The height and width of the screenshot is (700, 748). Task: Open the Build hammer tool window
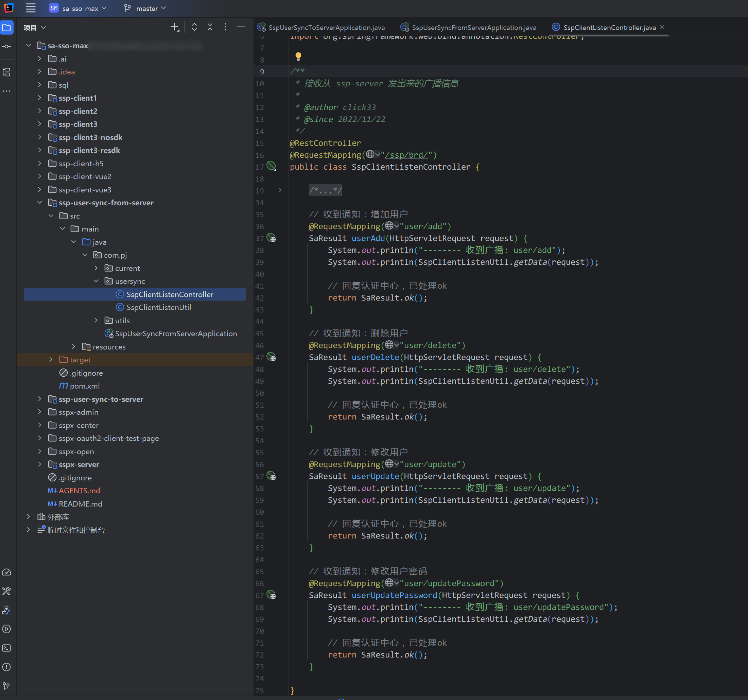[7, 591]
